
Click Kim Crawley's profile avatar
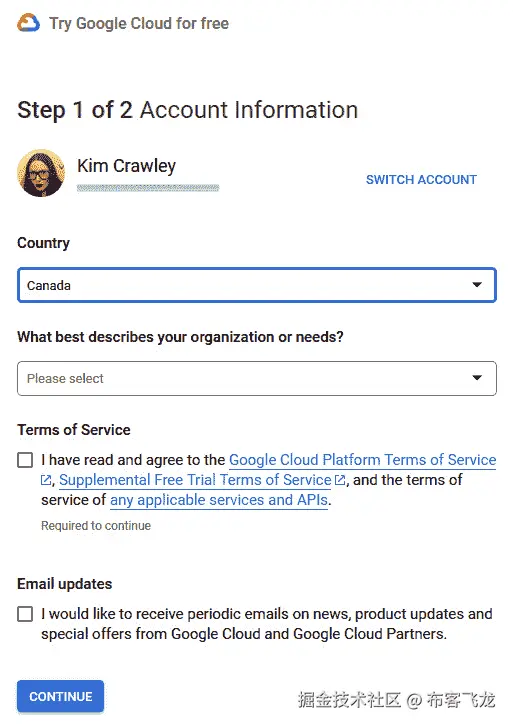(41, 173)
